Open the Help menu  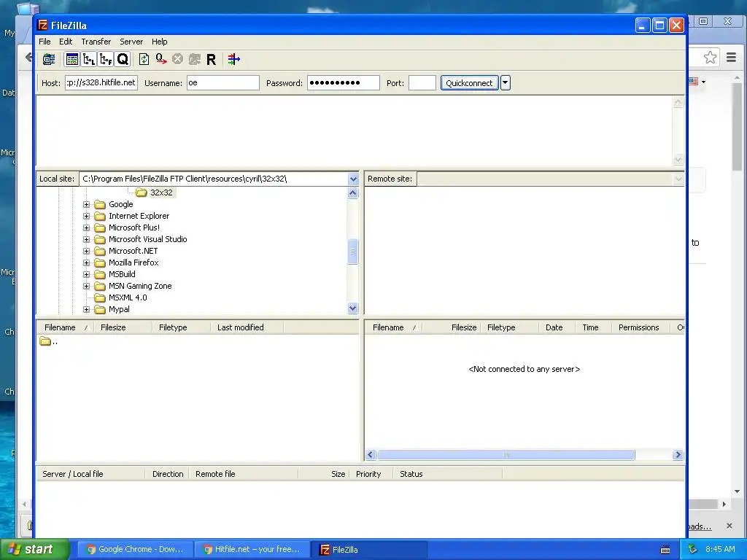(160, 42)
